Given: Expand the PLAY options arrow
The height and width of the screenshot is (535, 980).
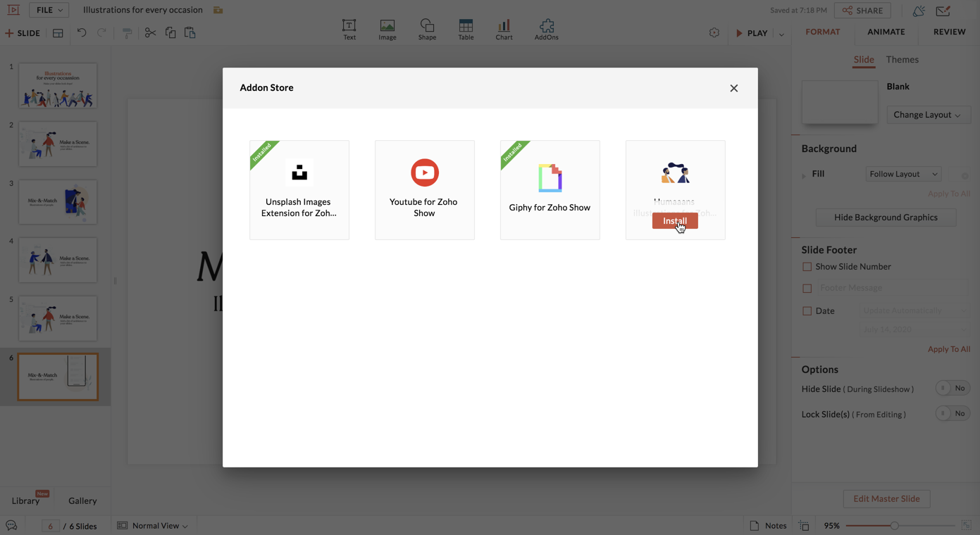Looking at the screenshot, I should click(x=781, y=34).
